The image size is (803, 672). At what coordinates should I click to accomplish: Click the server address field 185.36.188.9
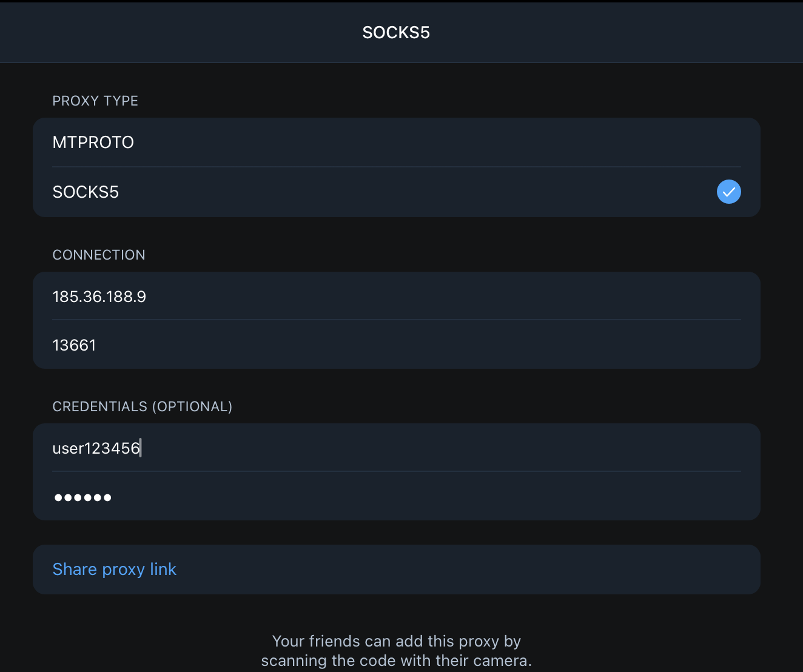(99, 297)
